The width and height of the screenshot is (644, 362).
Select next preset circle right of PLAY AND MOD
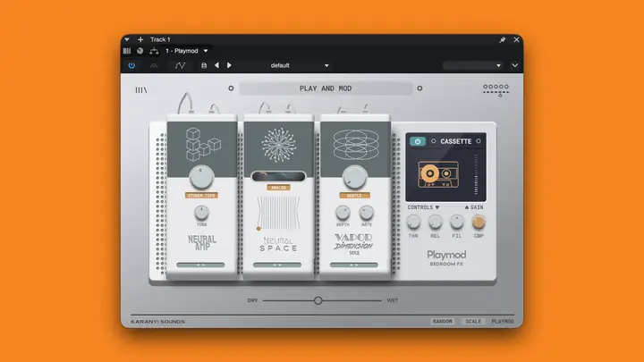(419, 88)
